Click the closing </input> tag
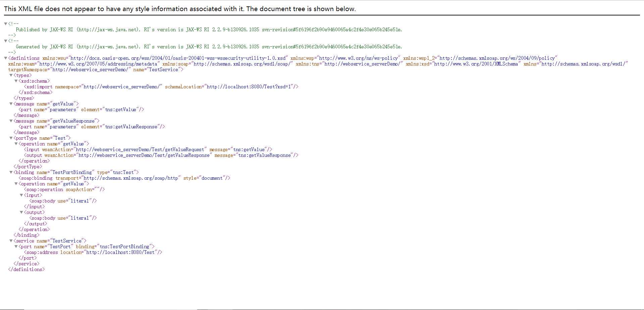Viewport: 644px width, 310px height. tap(34, 207)
